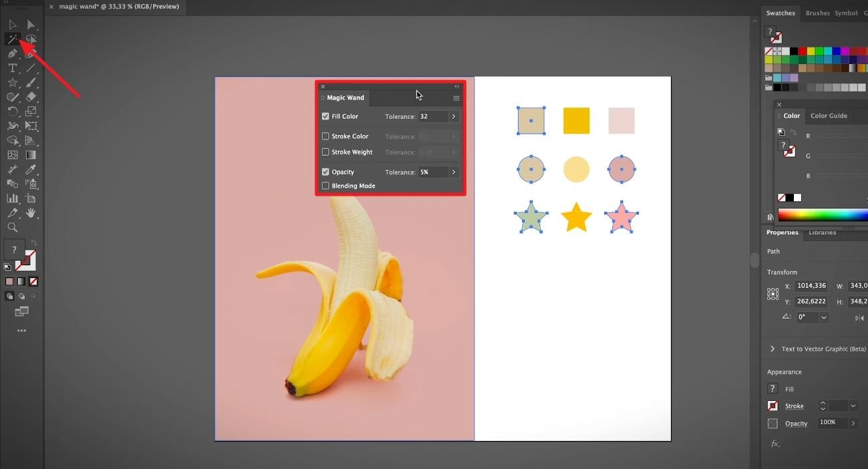Screen dimensions: 868x469
Task: Select the Scale tool
Action: pos(31,112)
